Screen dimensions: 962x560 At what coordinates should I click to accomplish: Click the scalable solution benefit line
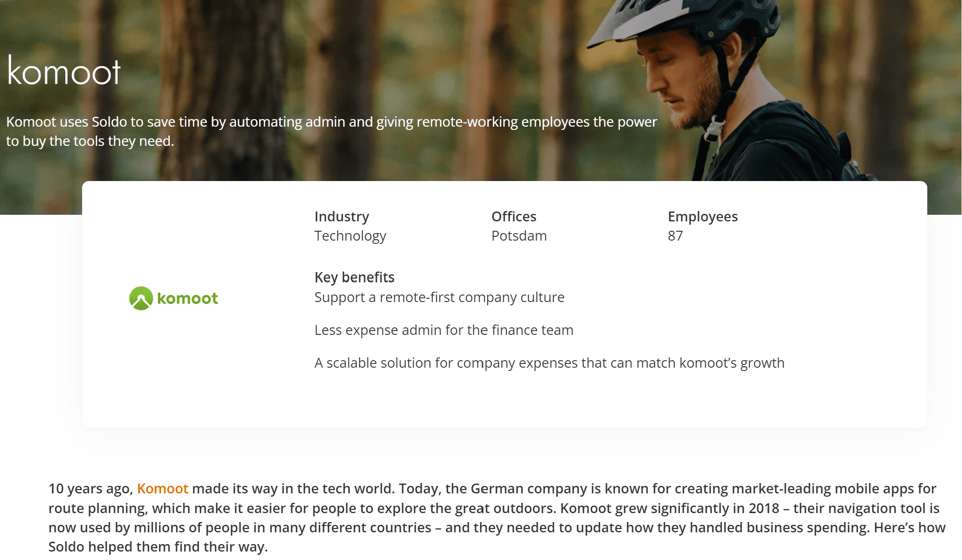pyautogui.click(x=549, y=363)
